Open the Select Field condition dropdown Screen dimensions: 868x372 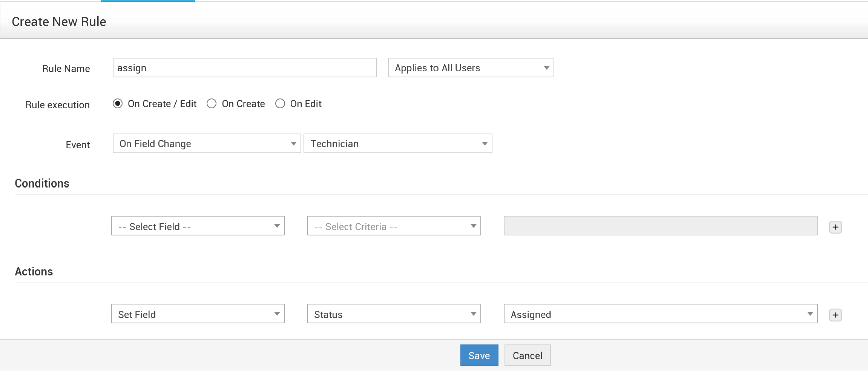[198, 226]
